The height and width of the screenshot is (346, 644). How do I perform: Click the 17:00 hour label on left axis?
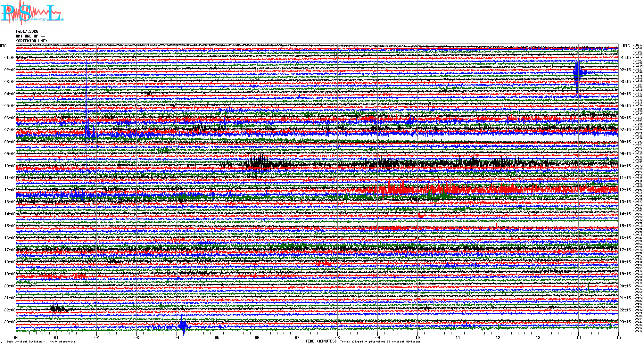click(10, 250)
